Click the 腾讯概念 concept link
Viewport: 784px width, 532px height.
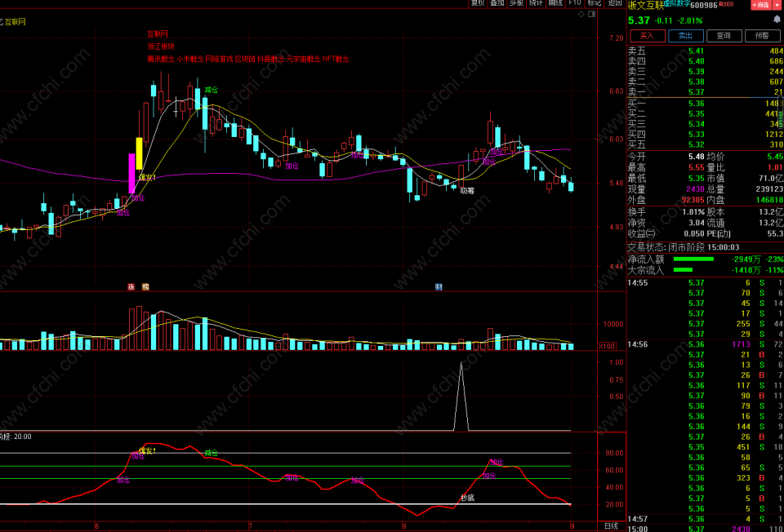pyautogui.click(x=161, y=59)
